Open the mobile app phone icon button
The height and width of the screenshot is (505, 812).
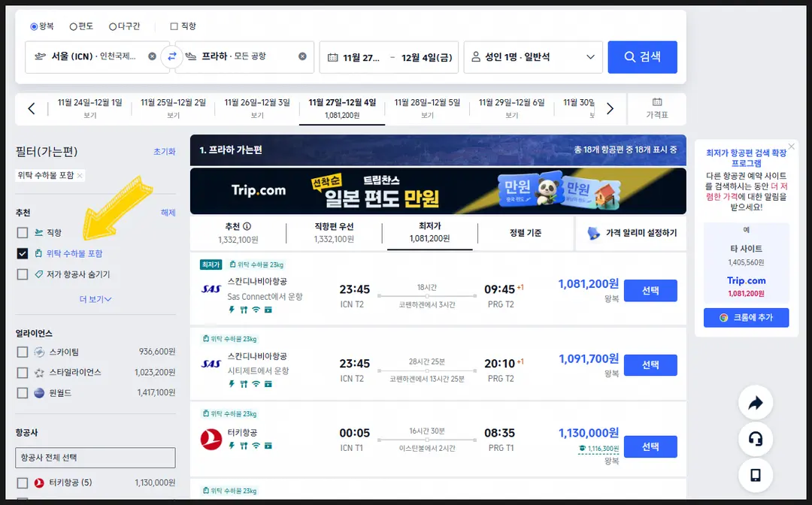(x=756, y=475)
